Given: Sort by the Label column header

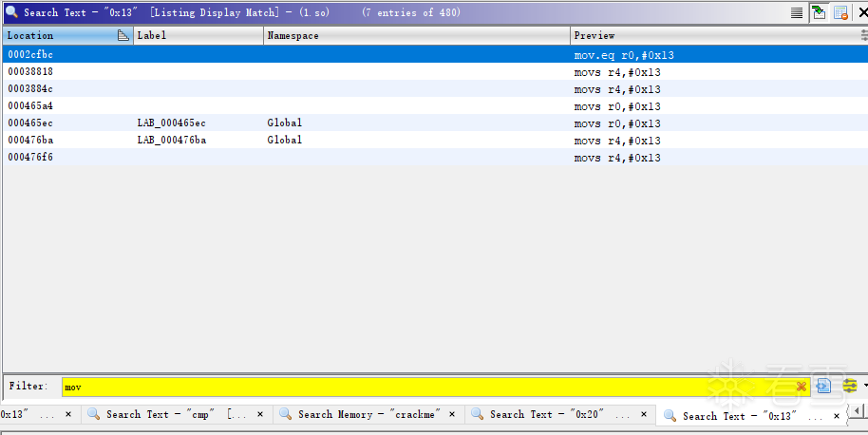Looking at the screenshot, I should click(198, 35).
